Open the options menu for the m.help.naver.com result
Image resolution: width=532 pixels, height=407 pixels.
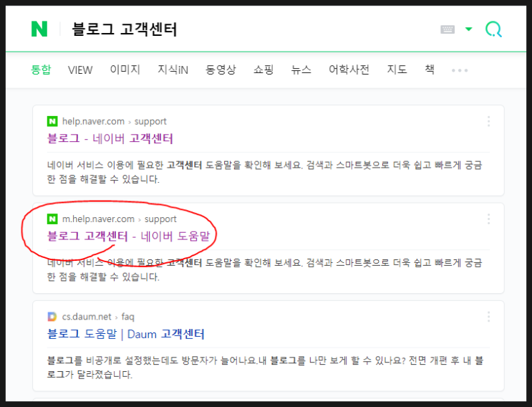(x=488, y=219)
